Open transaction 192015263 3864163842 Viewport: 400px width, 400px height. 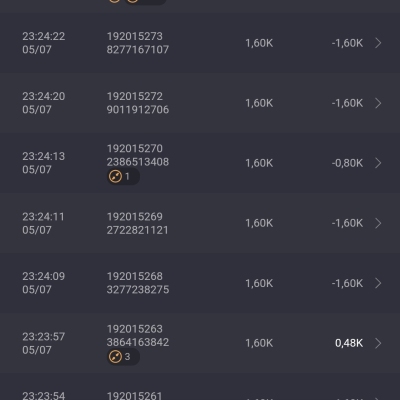pyautogui.click(x=138, y=336)
